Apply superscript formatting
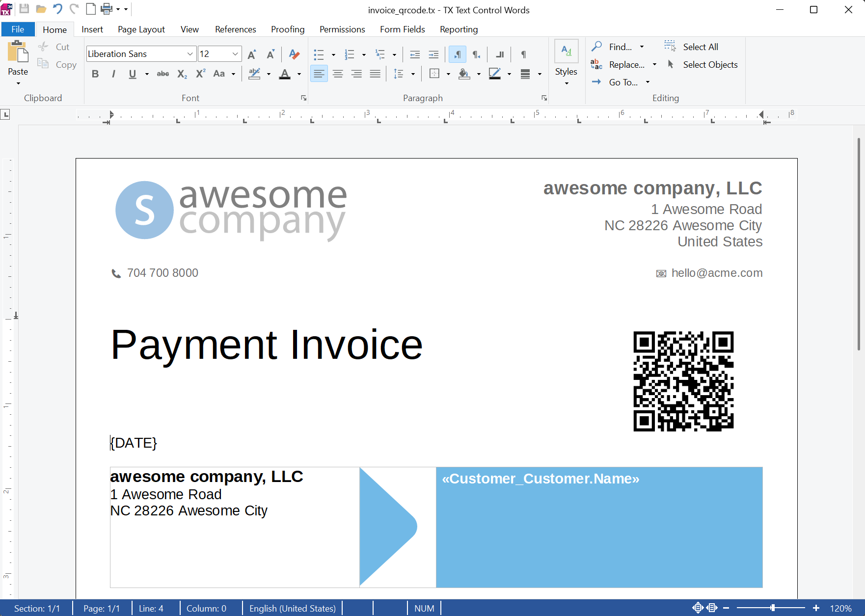This screenshot has height=616, width=865. coord(200,74)
